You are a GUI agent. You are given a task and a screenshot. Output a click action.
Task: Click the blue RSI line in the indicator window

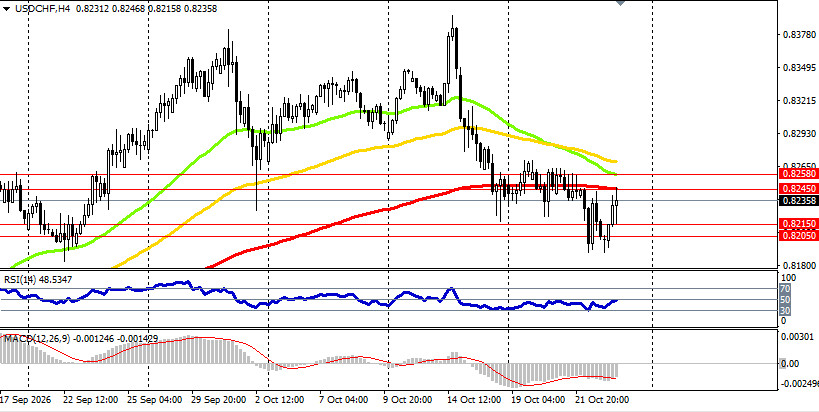pyautogui.click(x=313, y=296)
